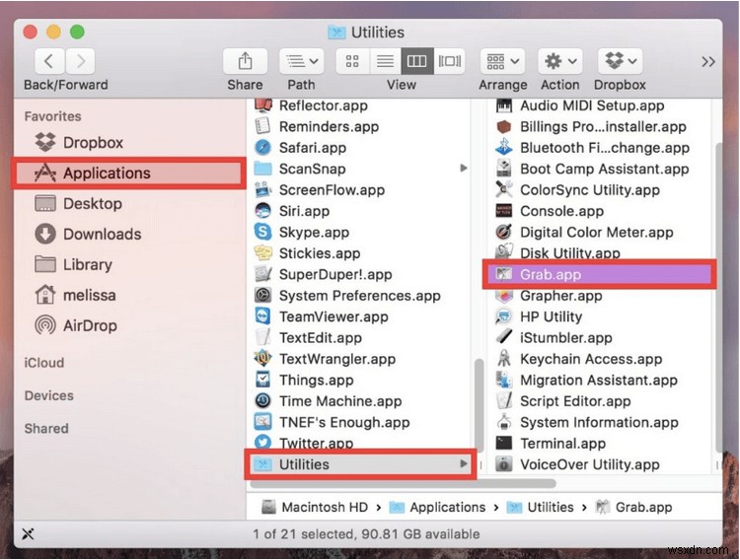Click the Stickies.app icon
The width and height of the screenshot is (740, 560).
262,253
